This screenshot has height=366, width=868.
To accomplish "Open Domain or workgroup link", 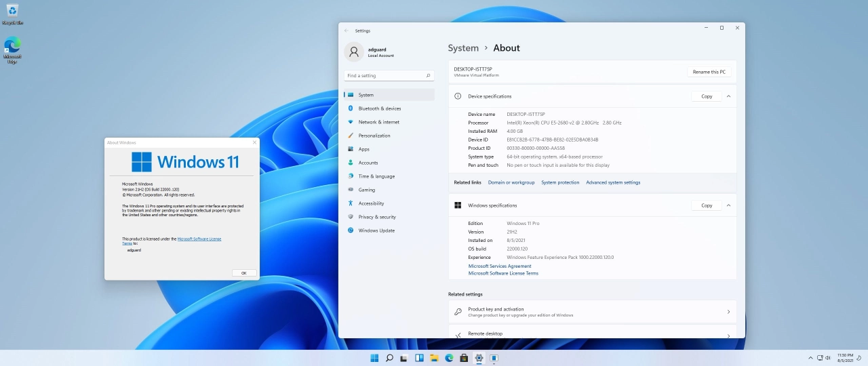I will coord(511,182).
